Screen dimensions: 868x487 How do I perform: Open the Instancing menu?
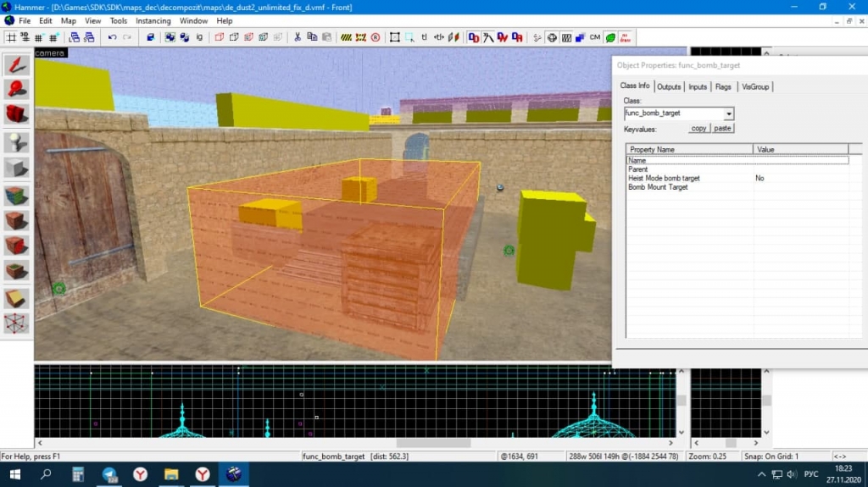(x=153, y=20)
